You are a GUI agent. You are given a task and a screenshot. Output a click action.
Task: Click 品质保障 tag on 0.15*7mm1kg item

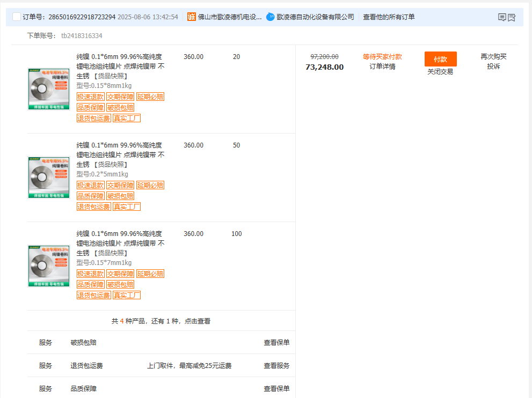click(90, 284)
